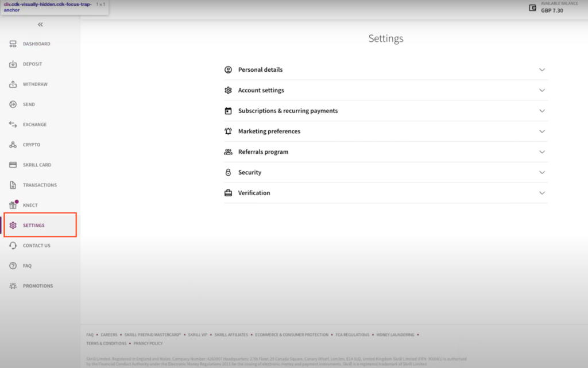Click the Dashboard icon in the sidebar
The width and height of the screenshot is (588, 368).
click(x=13, y=44)
